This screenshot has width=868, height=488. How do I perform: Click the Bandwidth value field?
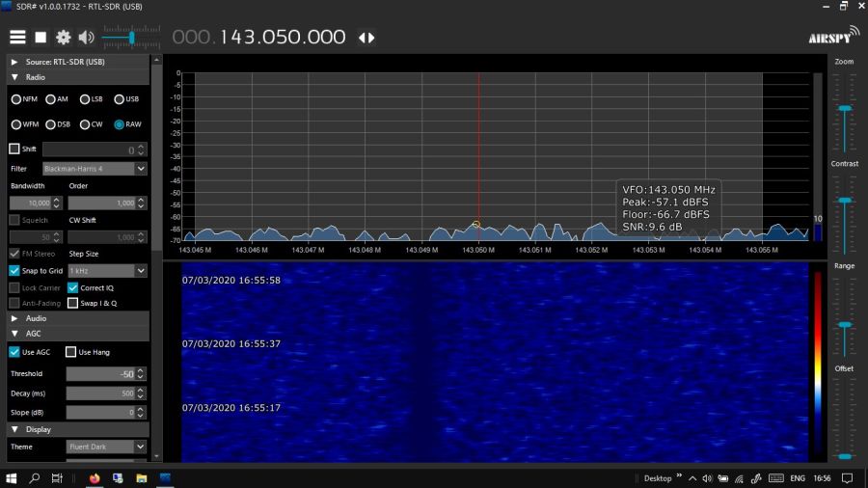[x=31, y=203]
